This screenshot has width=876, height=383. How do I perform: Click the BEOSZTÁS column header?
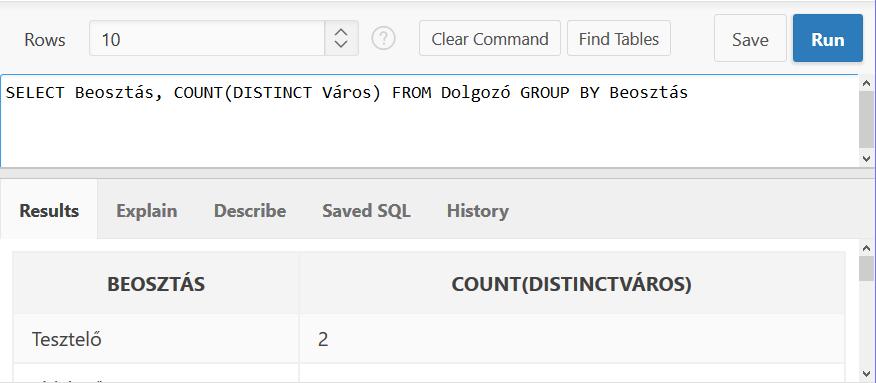tap(156, 284)
